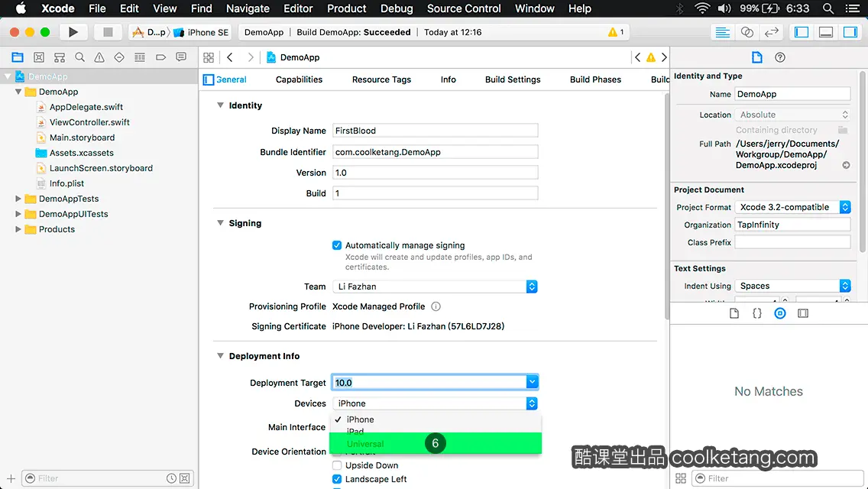This screenshot has width=868, height=489.
Task: Expand the DemoAppUITests group
Action: (x=18, y=214)
